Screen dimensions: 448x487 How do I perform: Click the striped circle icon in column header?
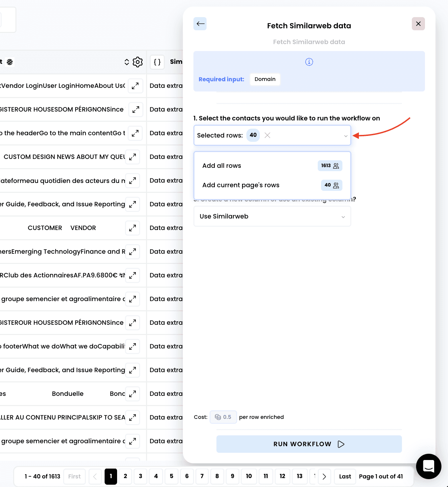pos(10,62)
